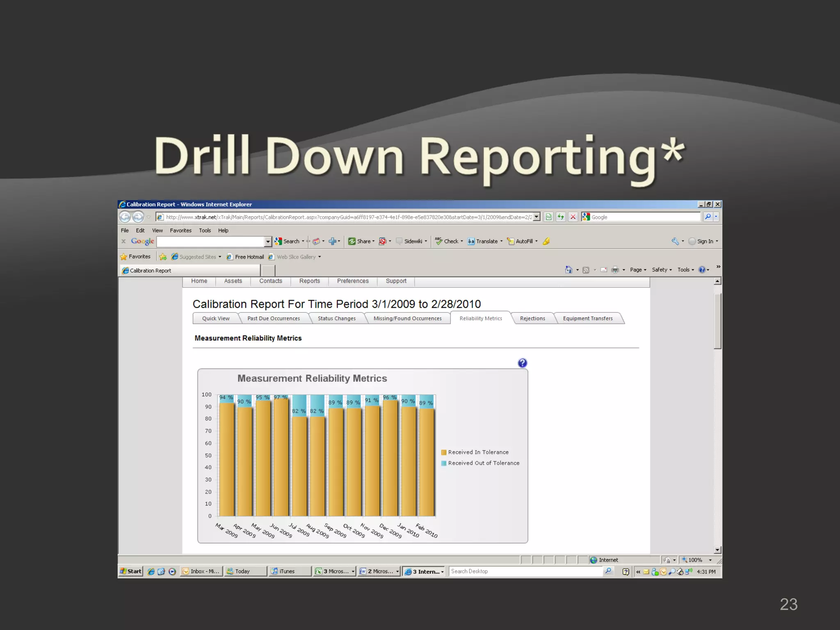Click the browser Back arrow button
This screenshot has height=630, width=840.
pyautogui.click(x=125, y=217)
